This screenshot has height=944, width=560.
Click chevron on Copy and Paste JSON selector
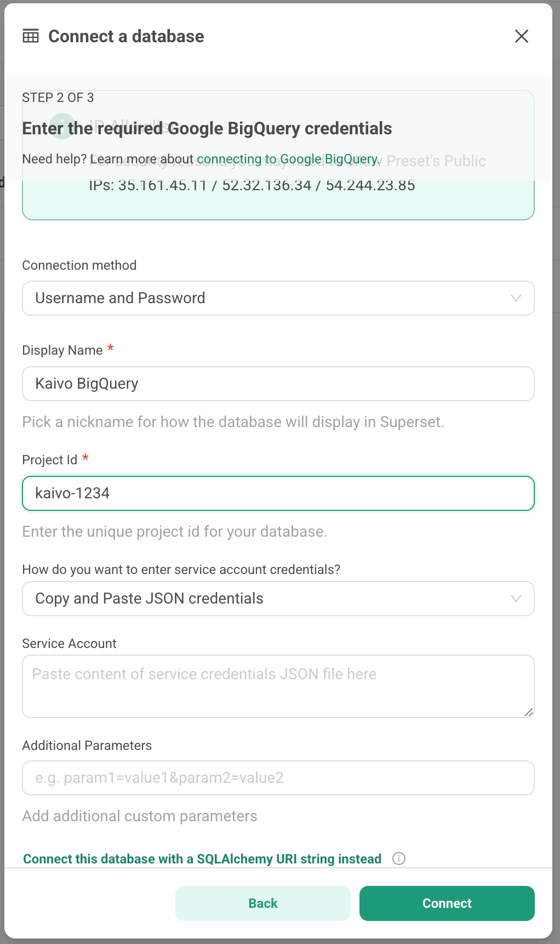[x=516, y=599]
